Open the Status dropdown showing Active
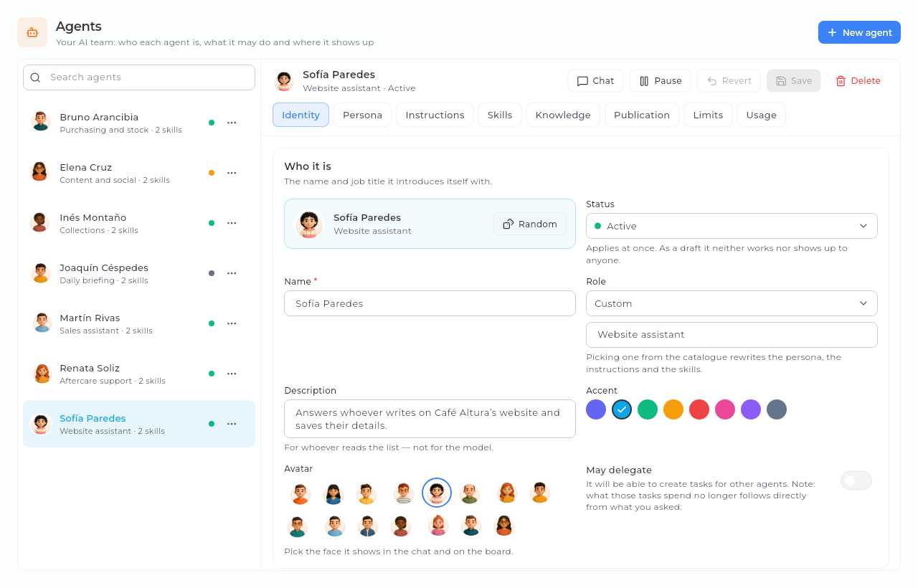Screen dimensions: 918x588 [732, 226]
